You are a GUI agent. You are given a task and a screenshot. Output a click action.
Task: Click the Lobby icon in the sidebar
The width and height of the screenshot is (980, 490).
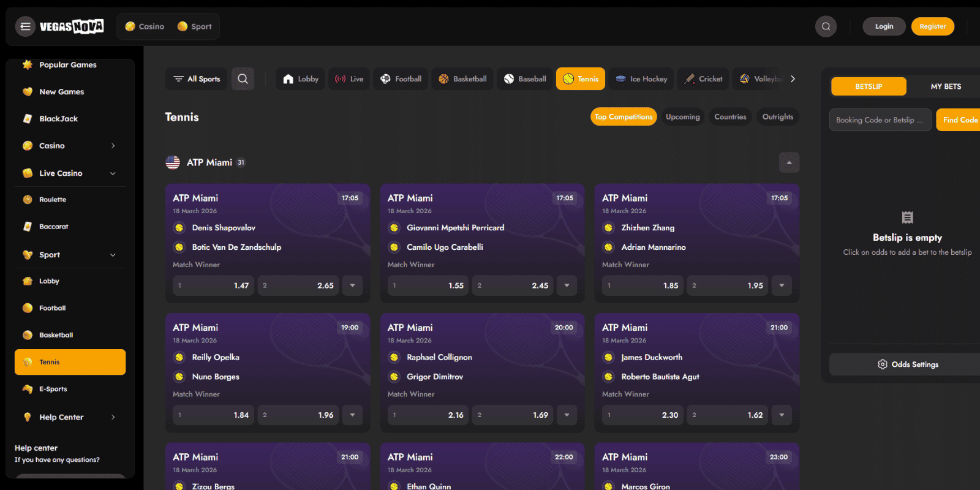pyautogui.click(x=28, y=281)
